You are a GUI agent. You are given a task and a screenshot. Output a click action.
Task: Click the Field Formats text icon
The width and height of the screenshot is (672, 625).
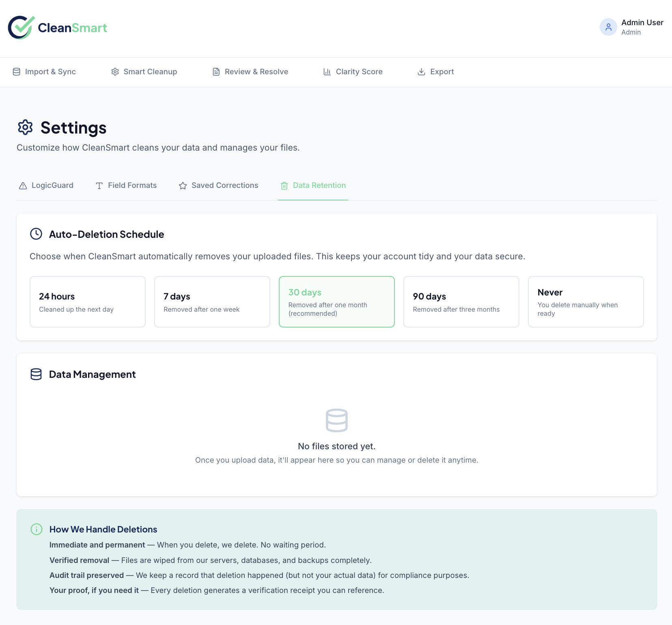coord(99,185)
